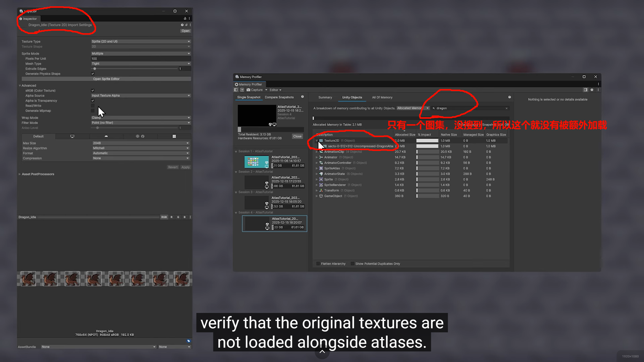Open the Memory Profiler kebab menu
The width and height of the screenshot is (644, 362).
(598, 84)
